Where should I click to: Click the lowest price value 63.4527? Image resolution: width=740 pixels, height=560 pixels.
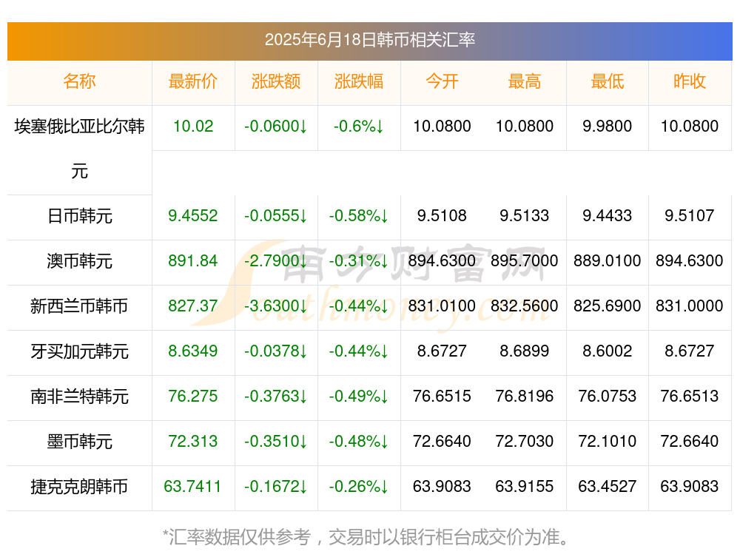[x=608, y=487]
